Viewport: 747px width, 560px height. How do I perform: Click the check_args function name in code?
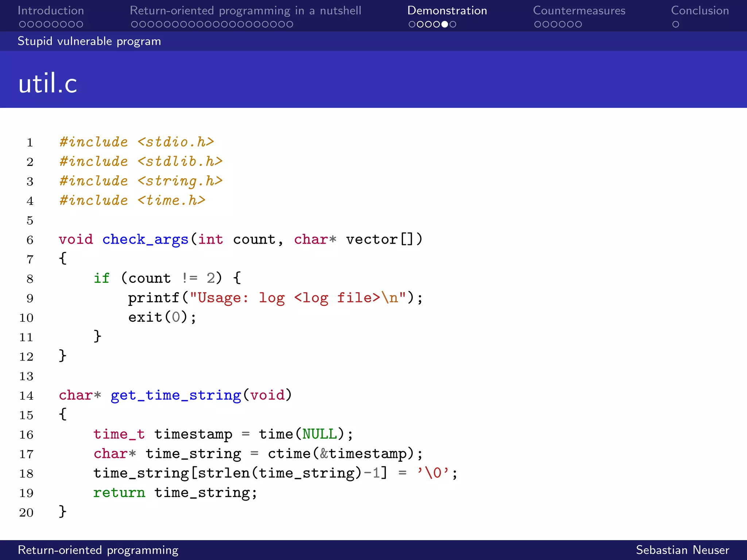coord(145,240)
